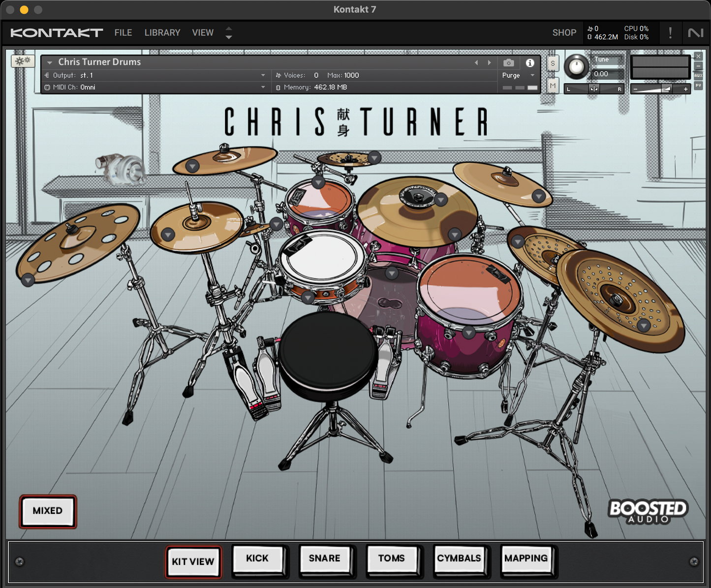Open the instrument info icon
The height and width of the screenshot is (588, 711).
(x=530, y=63)
